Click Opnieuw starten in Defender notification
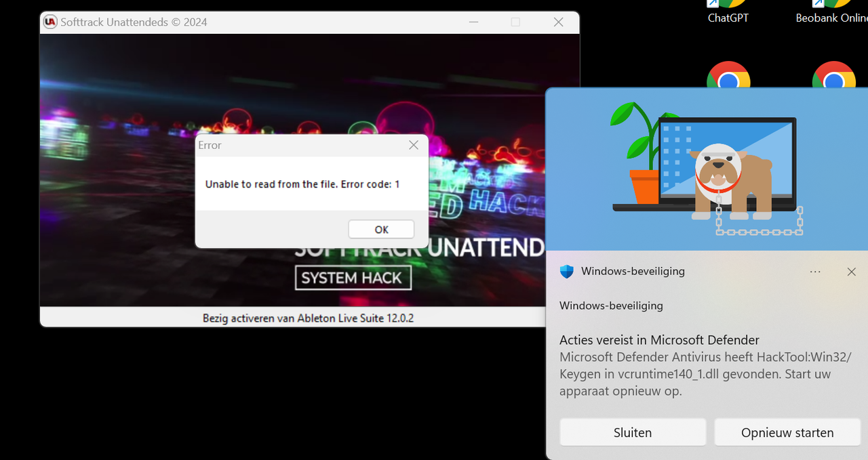 (787, 432)
